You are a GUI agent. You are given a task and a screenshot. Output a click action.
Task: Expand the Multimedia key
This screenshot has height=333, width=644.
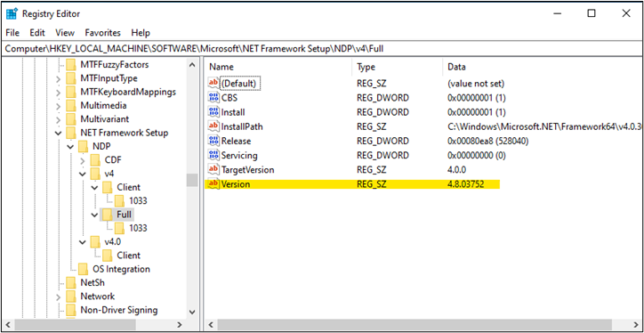click(x=58, y=106)
